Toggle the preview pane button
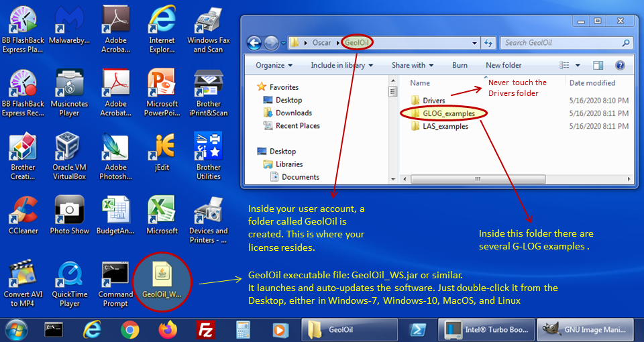Image resolution: width=644 pixels, height=342 pixels. click(x=598, y=65)
